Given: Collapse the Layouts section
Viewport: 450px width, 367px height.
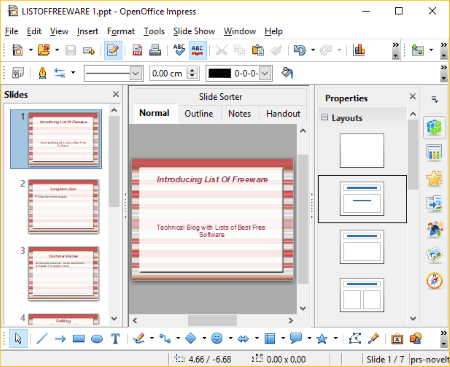Looking at the screenshot, I should (324, 117).
